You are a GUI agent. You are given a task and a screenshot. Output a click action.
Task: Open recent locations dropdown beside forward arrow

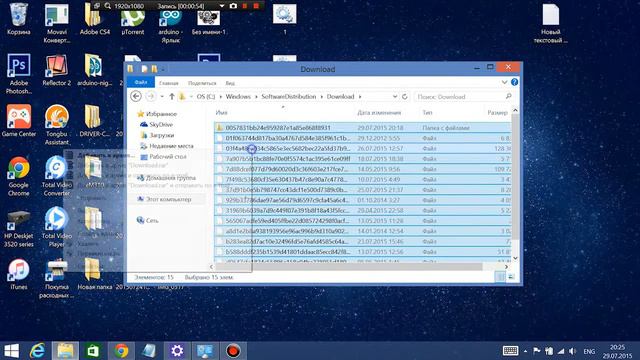(162, 97)
